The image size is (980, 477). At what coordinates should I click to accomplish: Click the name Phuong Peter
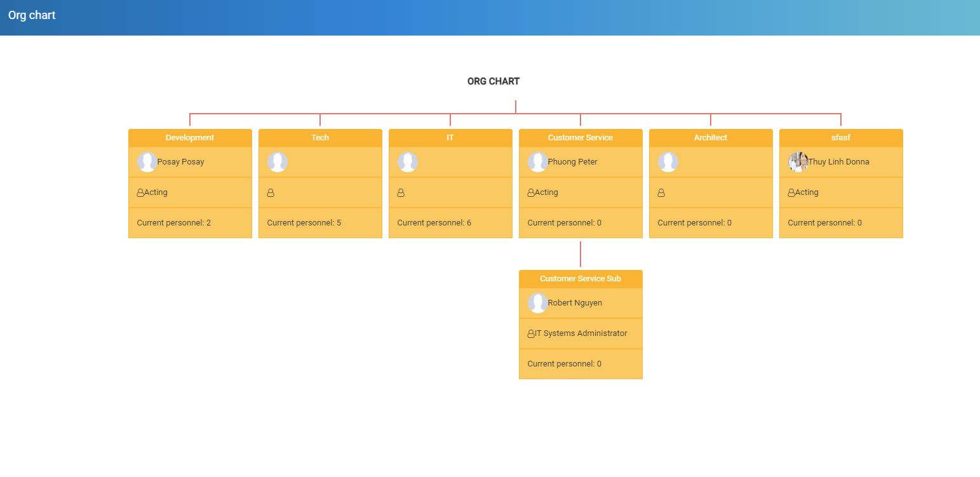click(573, 162)
